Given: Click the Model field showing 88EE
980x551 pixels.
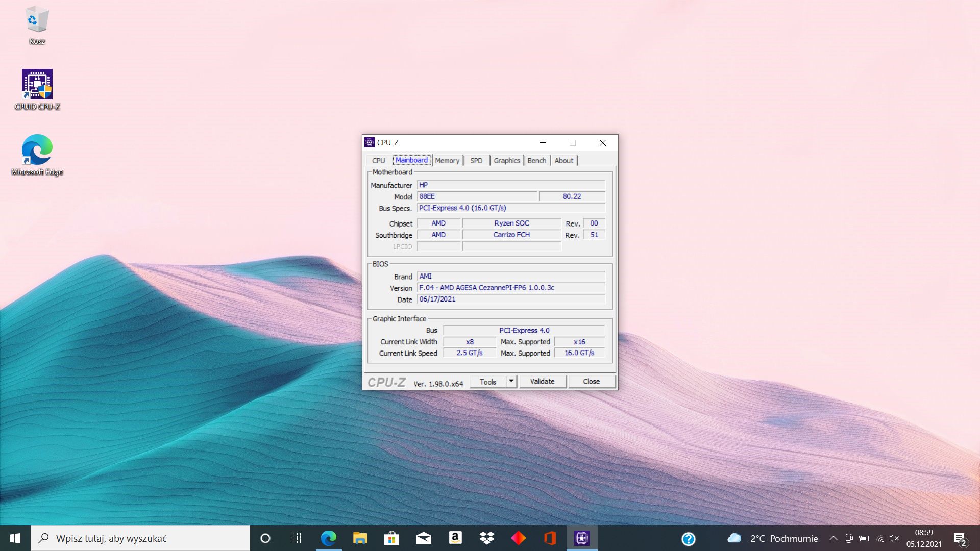Looking at the screenshot, I should click(477, 196).
